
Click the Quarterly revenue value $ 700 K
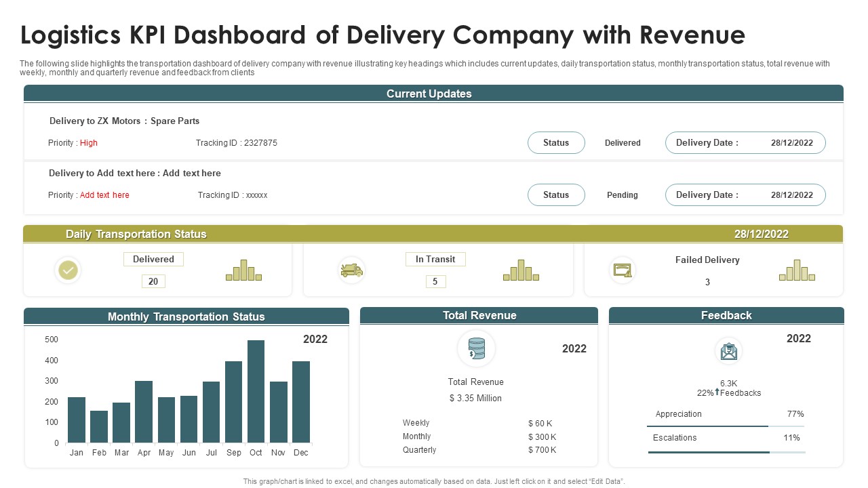coord(542,450)
